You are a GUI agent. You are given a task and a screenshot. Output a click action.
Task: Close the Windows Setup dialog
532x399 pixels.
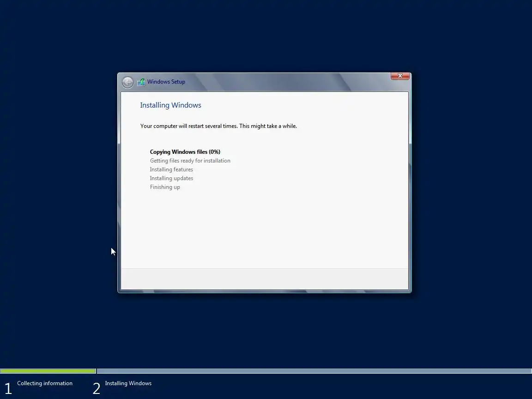point(400,76)
